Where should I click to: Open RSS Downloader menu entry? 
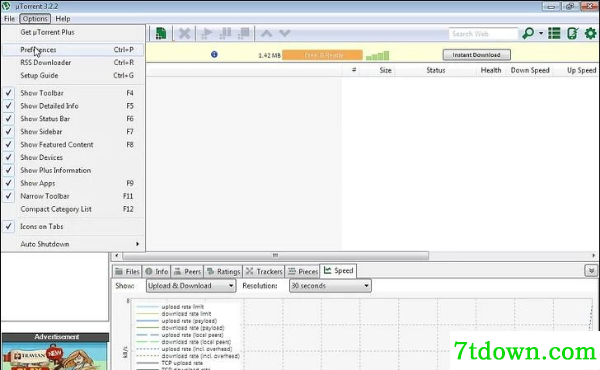tap(73, 62)
